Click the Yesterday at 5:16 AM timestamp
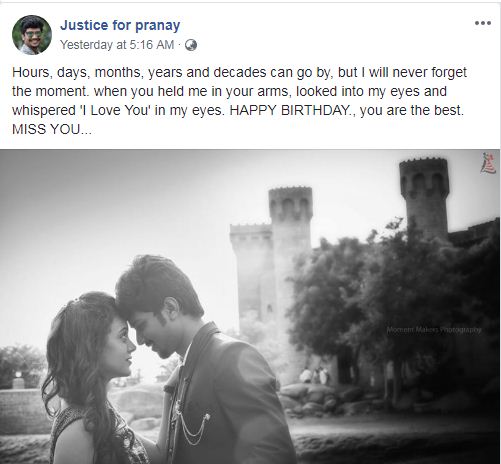 (117, 45)
